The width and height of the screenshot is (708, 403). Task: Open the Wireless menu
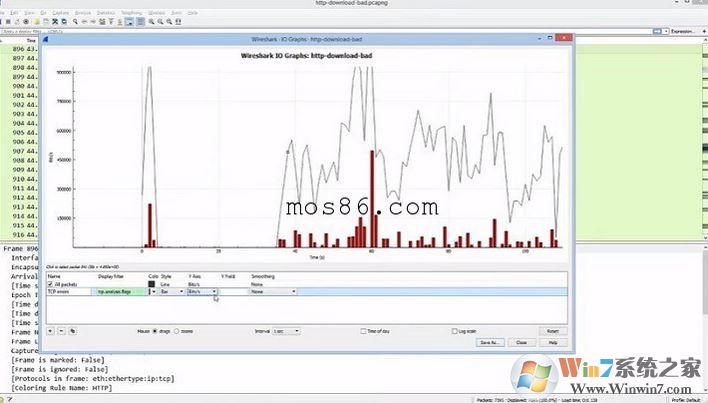(x=156, y=13)
